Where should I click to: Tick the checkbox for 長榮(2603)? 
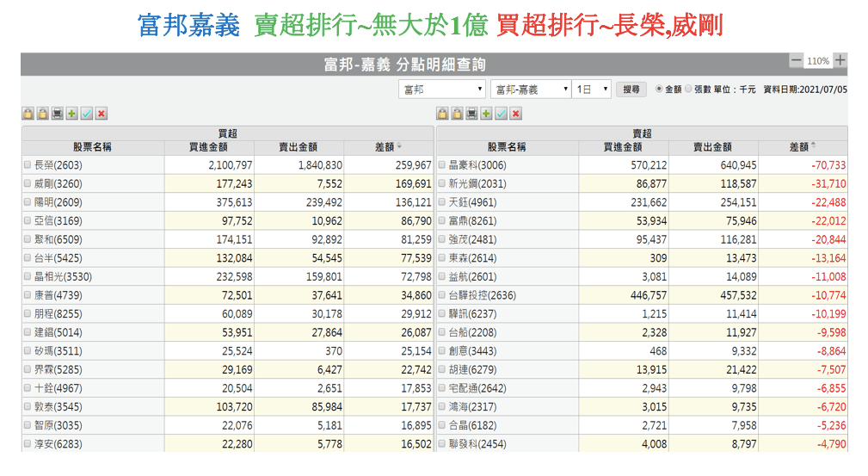click(x=28, y=165)
